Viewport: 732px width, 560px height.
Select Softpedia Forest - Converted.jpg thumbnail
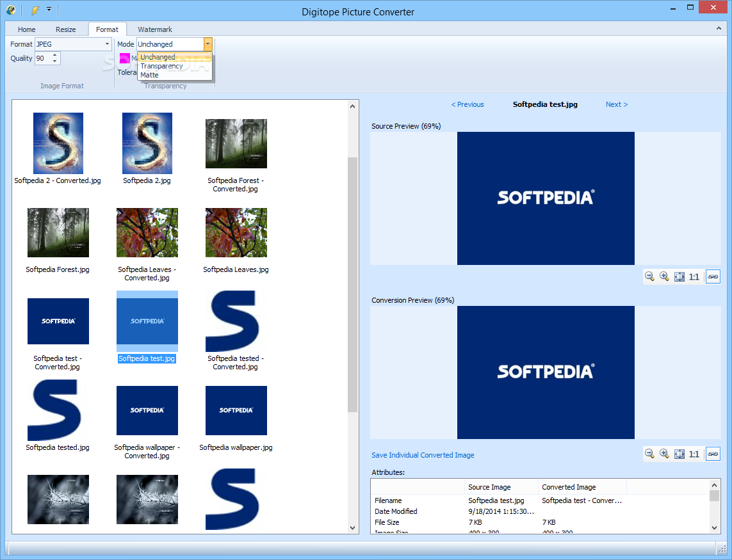click(x=236, y=143)
